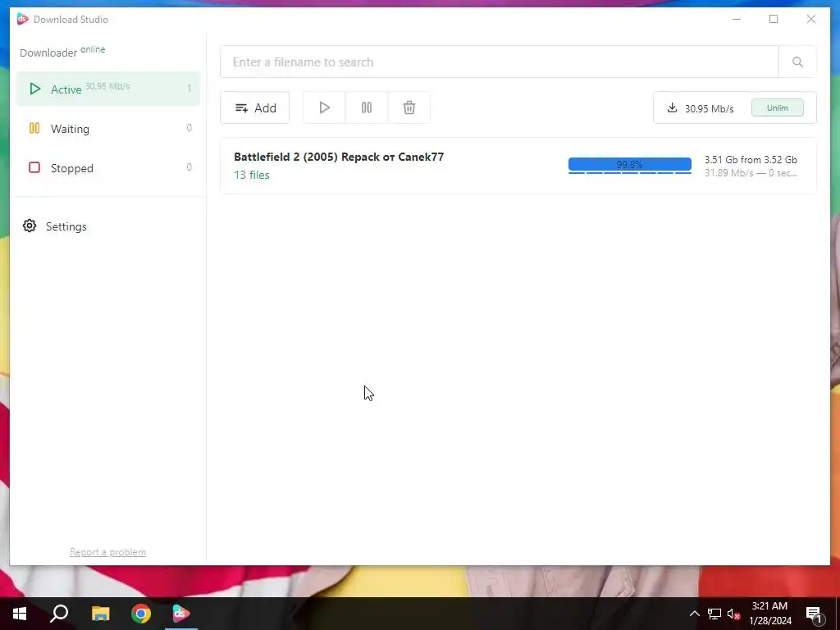This screenshot has width=840, height=630.
Task: Click the 3.51 Gb from 3.52 Gb text
Action: coord(751,160)
